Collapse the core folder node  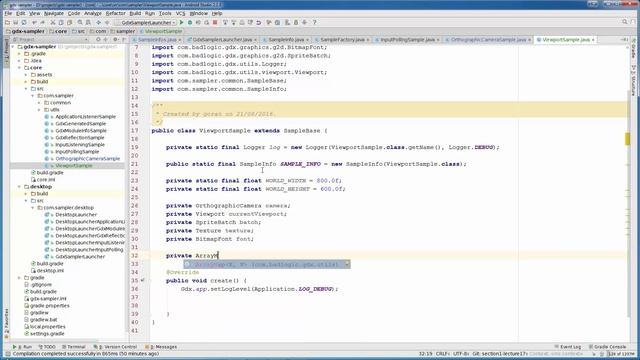pos(19,68)
